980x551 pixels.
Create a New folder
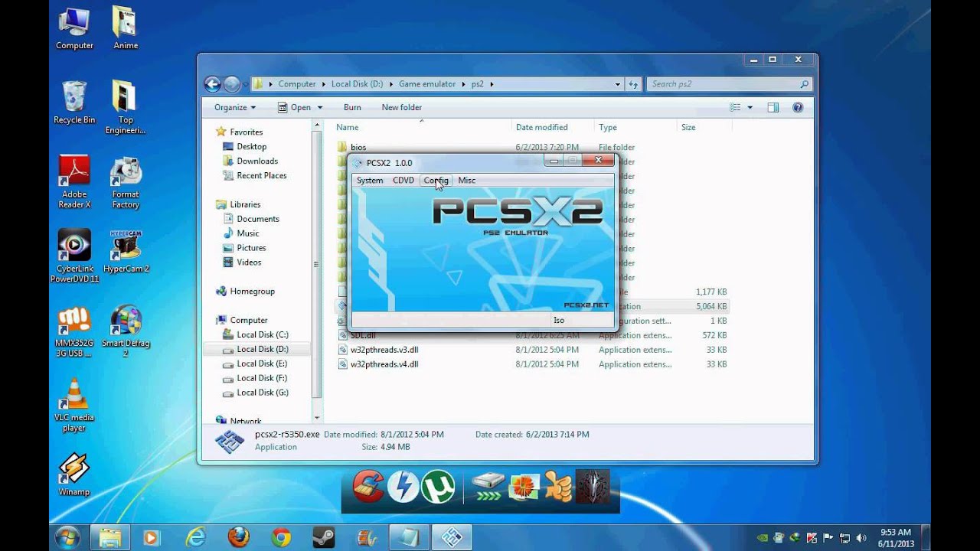402,107
